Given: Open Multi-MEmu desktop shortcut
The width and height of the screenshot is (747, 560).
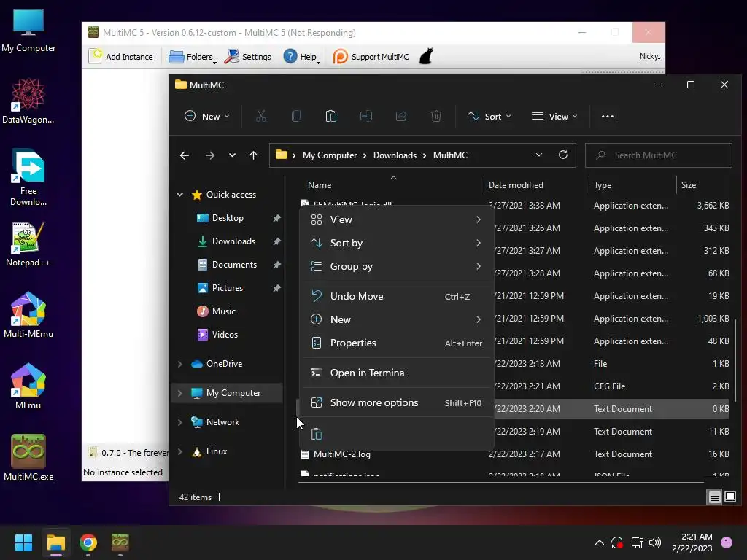Looking at the screenshot, I should pos(28,315).
